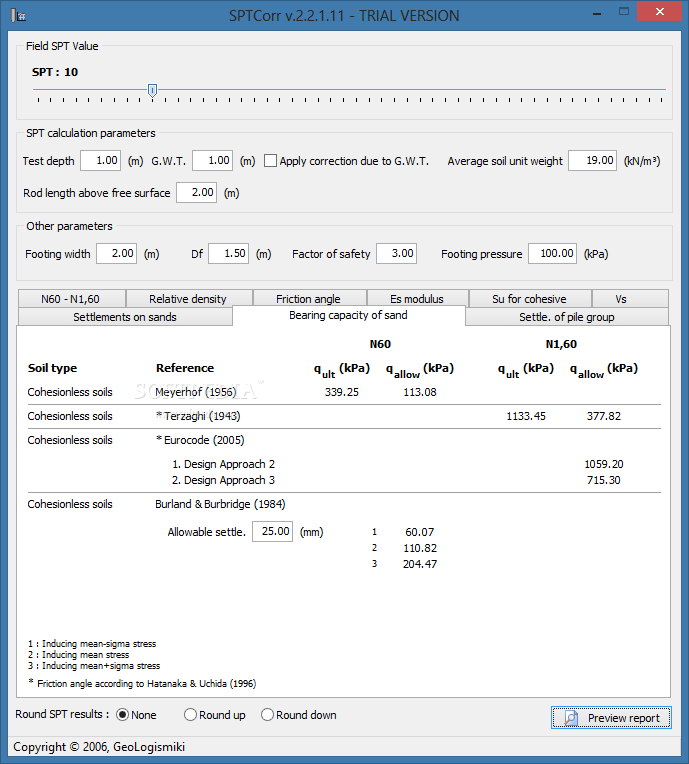Switch to the Es modulus tab
The width and height of the screenshot is (689, 764).
[x=418, y=299]
